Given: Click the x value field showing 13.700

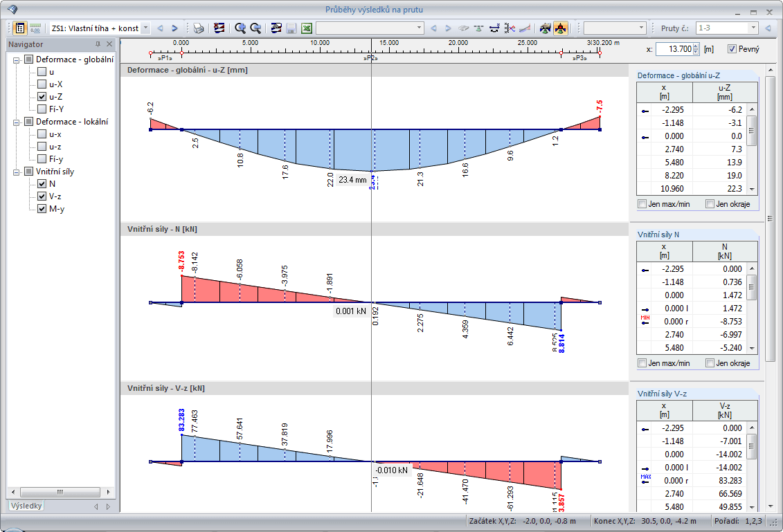Looking at the screenshot, I should click(674, 49).
